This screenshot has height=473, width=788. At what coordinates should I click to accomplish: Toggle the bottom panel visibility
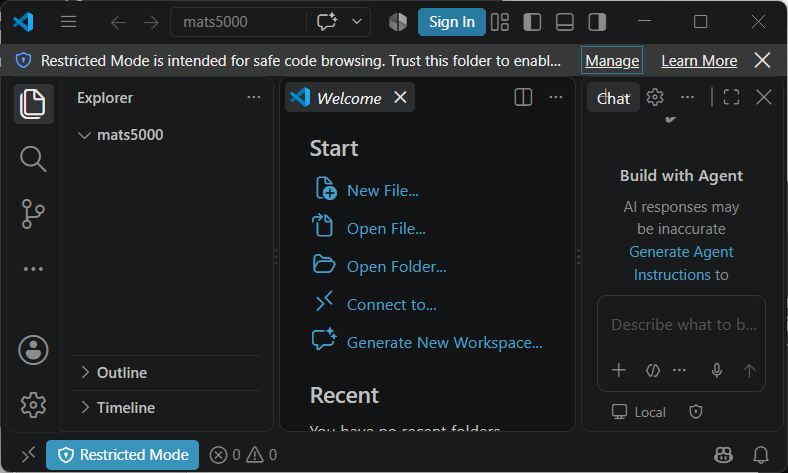click(x=565, y=22)
